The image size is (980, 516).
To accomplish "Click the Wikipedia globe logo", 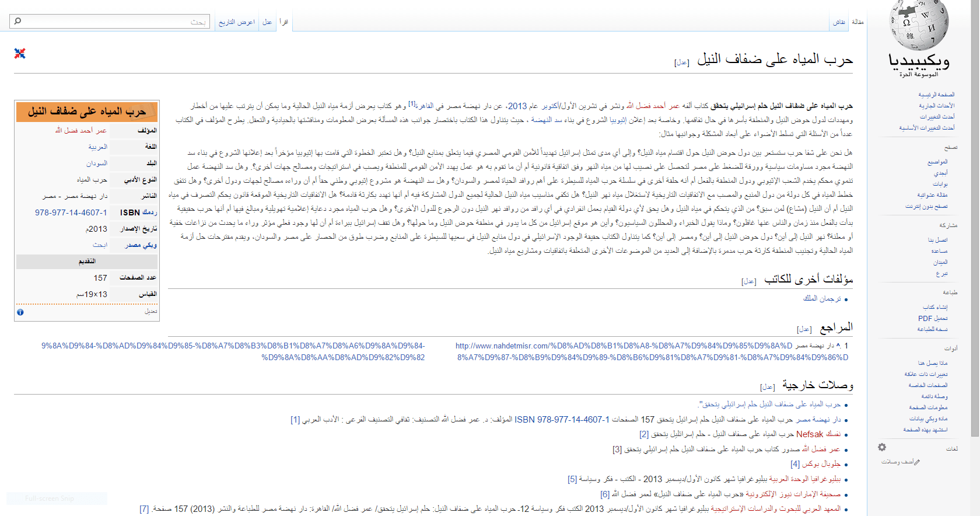I will [919, 26].
